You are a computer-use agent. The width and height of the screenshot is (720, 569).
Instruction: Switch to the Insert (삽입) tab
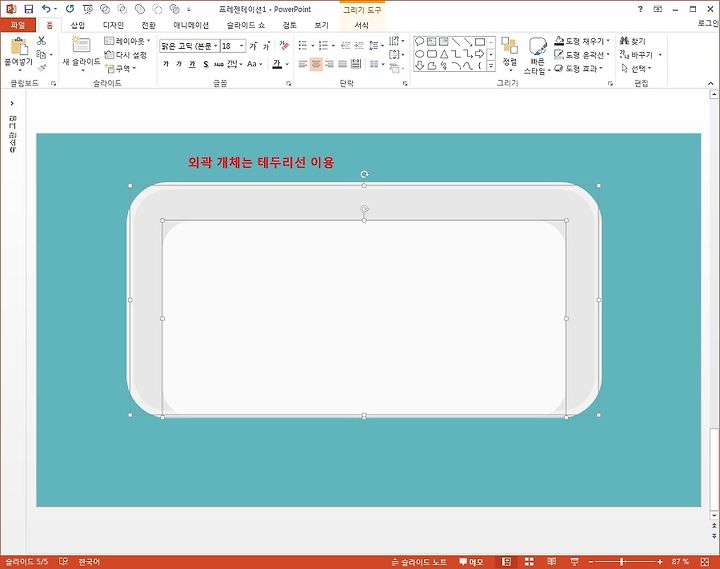click(78, 25)
